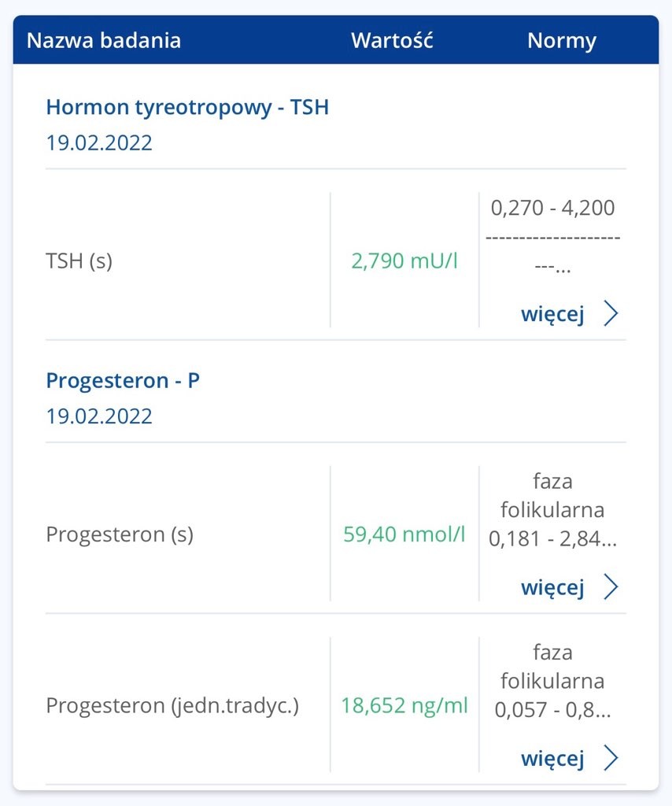Select the 'Nazwa badania' column header
Screen dimensions: 672x806
tap(104, 40)
